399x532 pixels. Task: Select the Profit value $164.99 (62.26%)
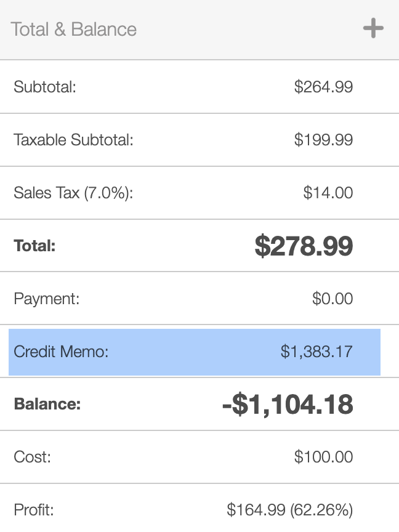[290, 510]
